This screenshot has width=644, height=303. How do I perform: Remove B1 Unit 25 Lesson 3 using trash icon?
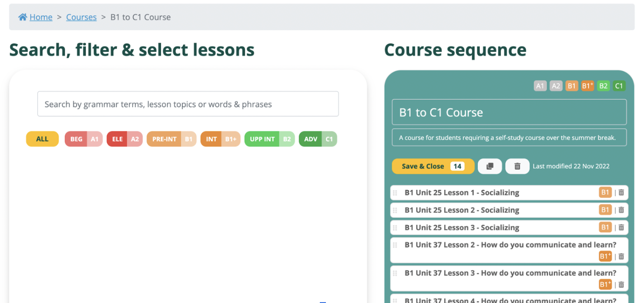[x=621, y=227]
